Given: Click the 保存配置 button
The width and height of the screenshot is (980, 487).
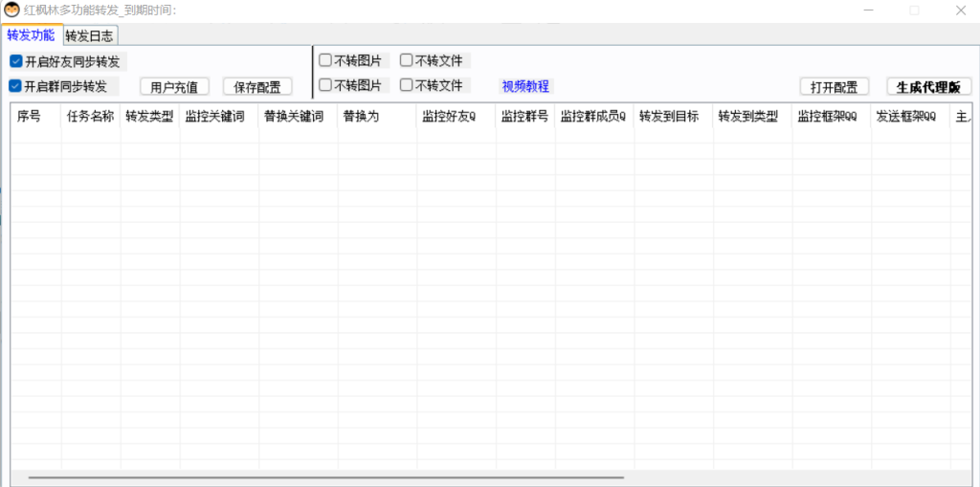Looking at the screenshot, I should (x=257, y=87).
